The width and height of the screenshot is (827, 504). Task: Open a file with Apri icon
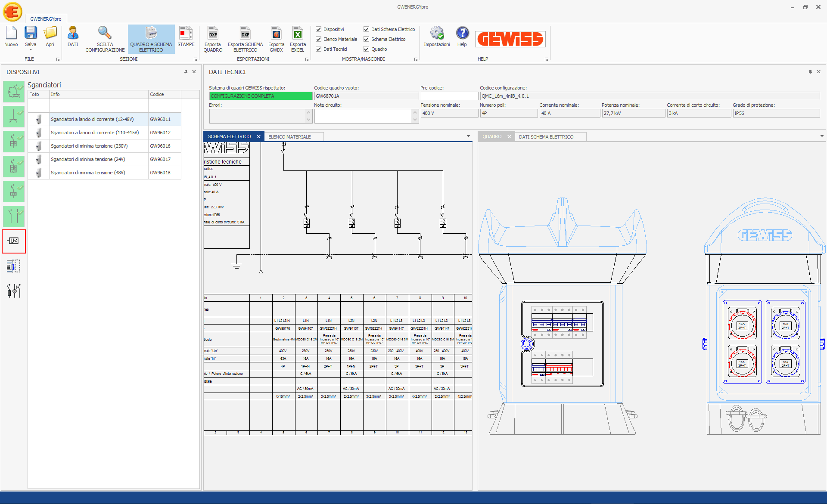[x=50, y=36]
